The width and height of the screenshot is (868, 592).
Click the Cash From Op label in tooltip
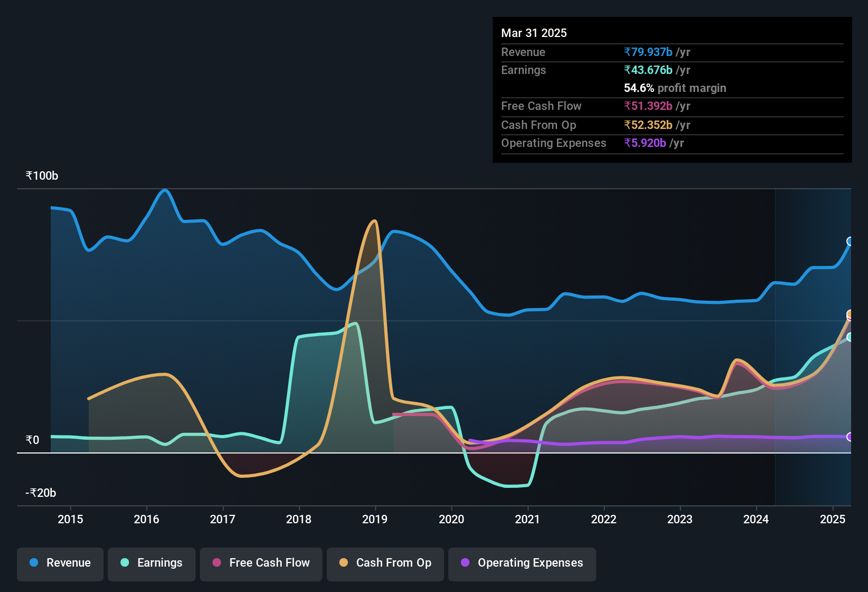pos(539,125)
